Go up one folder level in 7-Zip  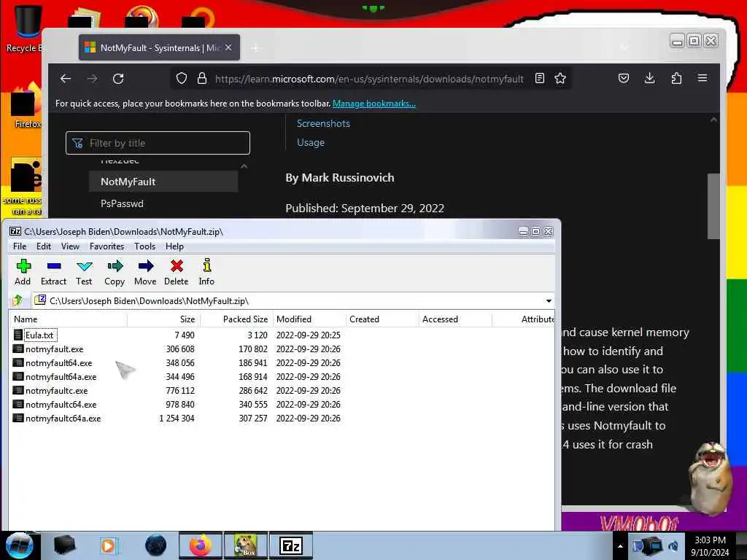pyautogui.click(x=18, y=300)
